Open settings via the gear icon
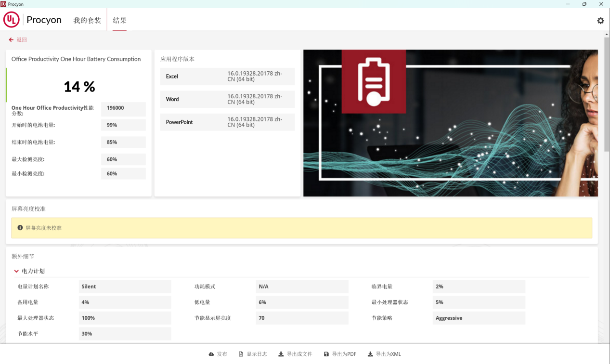The height and width of the screenshot is (364, 610). pyautogui.click(x=600, y=21)
